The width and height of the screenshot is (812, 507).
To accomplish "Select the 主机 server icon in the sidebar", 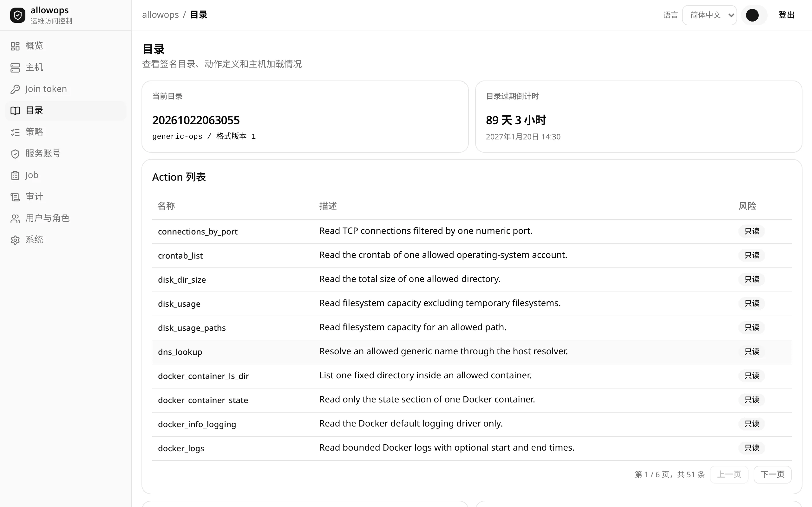I will tap(15, 67).
